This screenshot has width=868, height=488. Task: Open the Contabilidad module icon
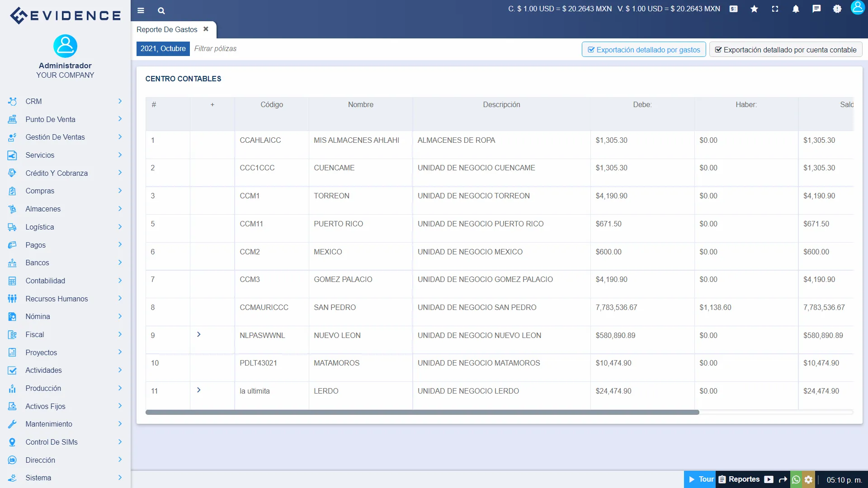click(x=12, y=281)
